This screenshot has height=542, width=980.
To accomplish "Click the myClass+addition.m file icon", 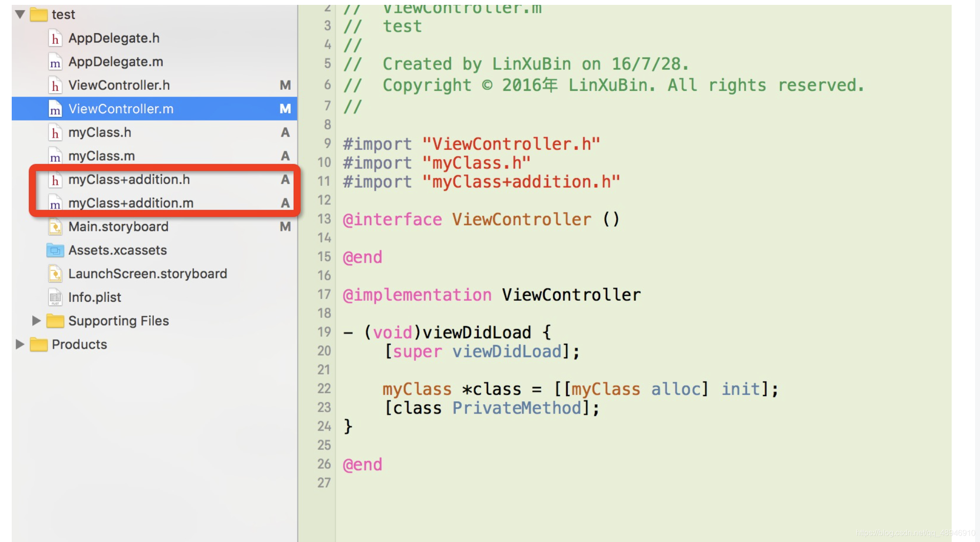I will 55,203.
